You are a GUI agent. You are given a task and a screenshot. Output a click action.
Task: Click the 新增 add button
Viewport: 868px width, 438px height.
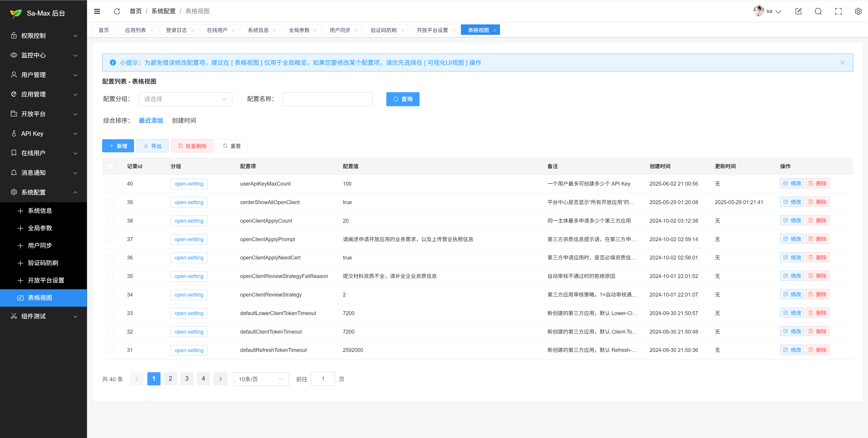118,146
